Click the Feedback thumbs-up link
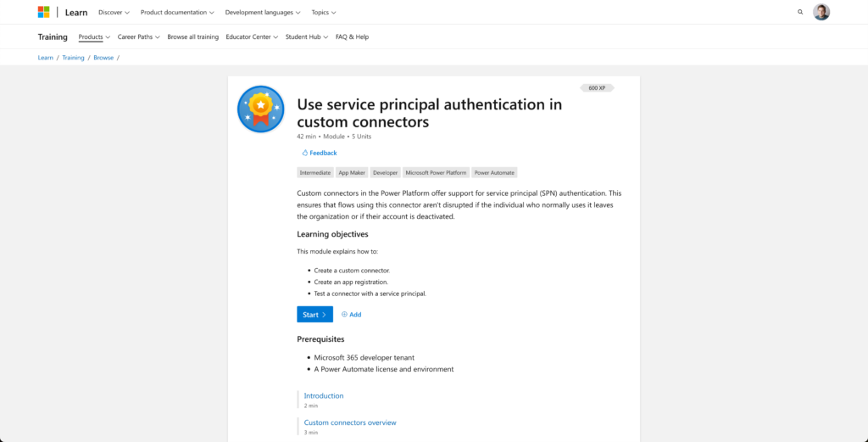 coord(319,153)
